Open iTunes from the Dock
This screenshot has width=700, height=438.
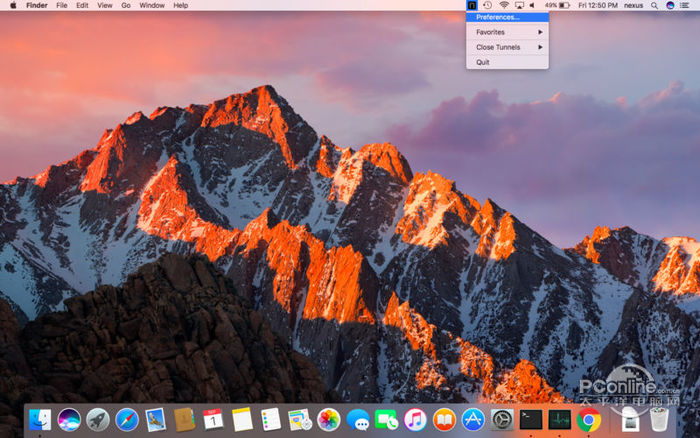pyautogui.click(x=416, y=420)
